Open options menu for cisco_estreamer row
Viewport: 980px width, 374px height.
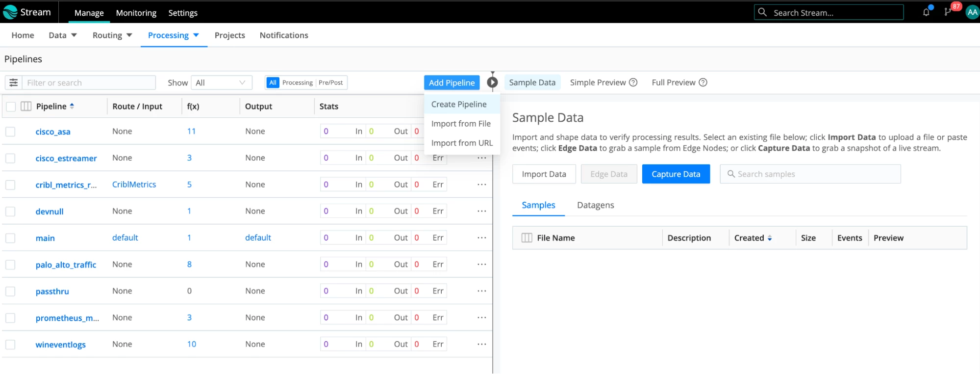coord(482,158)
